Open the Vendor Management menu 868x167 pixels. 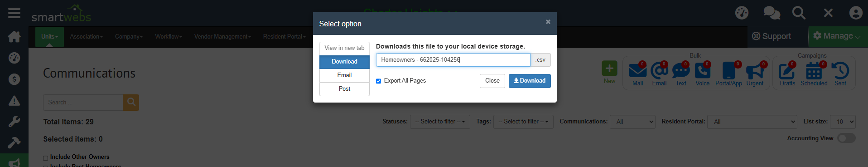click(x=222, y=36)
